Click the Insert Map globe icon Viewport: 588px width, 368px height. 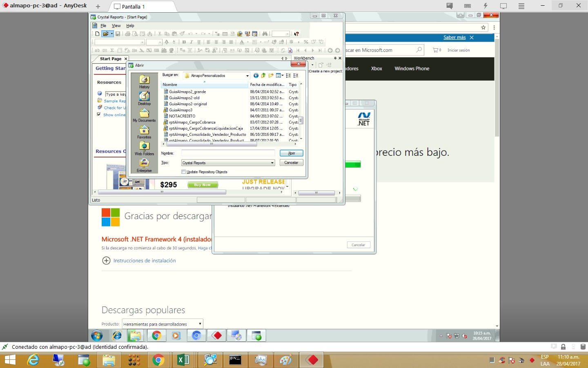pos(171,51)
